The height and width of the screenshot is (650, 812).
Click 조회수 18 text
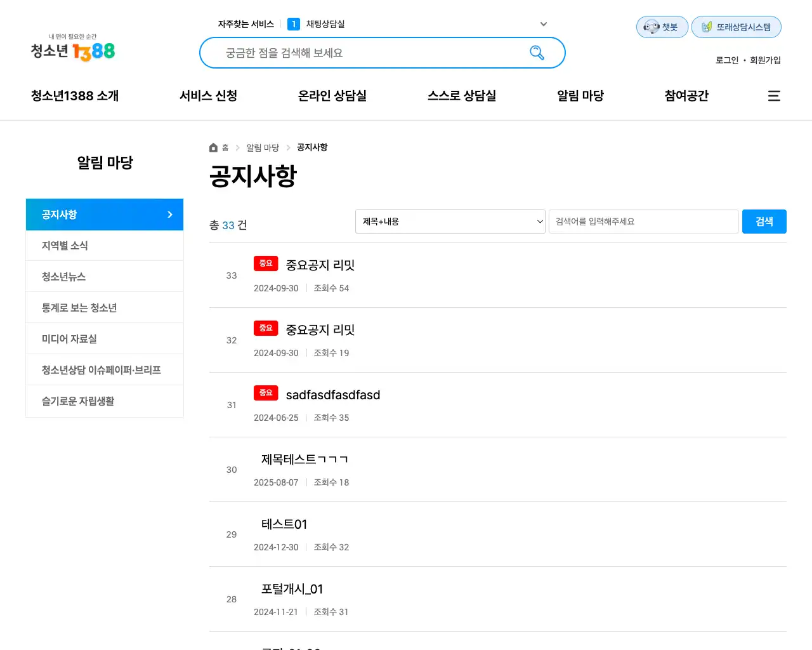coord(331,482)
